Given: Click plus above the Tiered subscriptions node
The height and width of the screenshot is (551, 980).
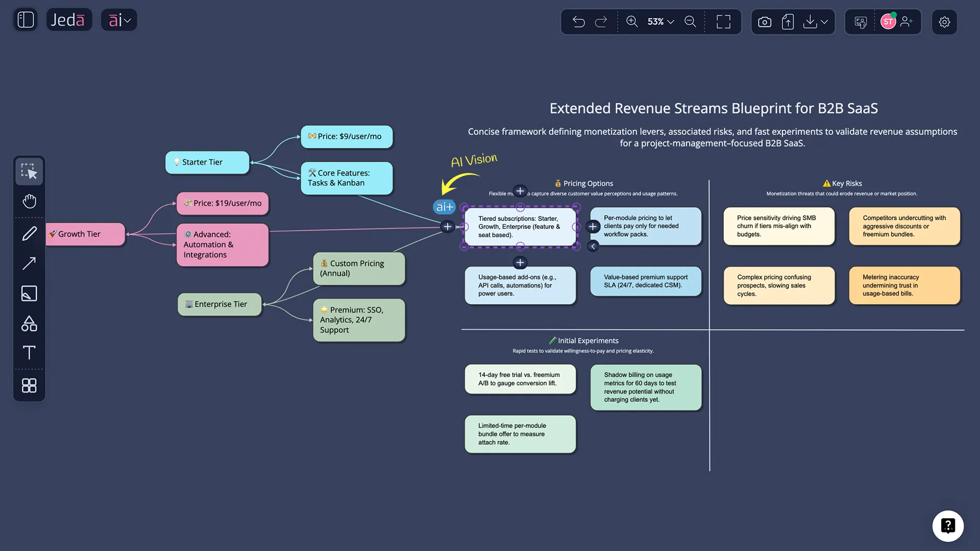Looking at the screenshot, I should coord(520,191).
